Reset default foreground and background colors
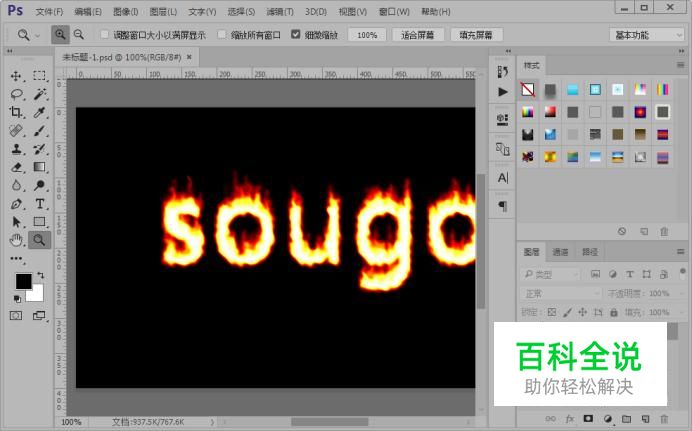The image size is (692, 431). [17, 300]
